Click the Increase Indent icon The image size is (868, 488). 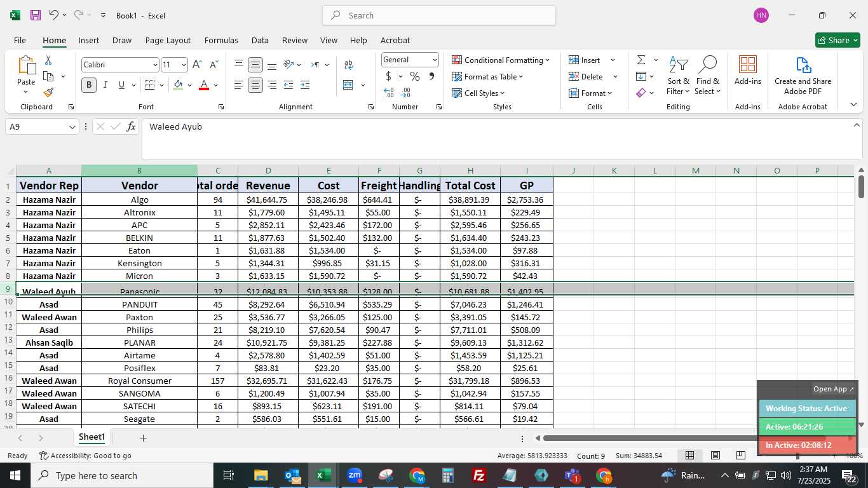pos(305,85)
